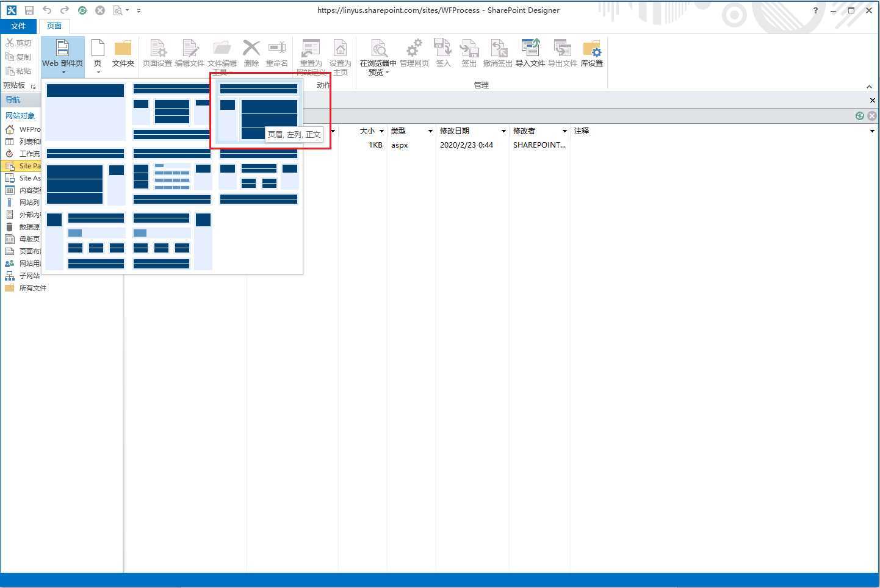The image size is (880, 588).
Task: Click the 网站对象 navigation header
Action: tap(20, 116)
